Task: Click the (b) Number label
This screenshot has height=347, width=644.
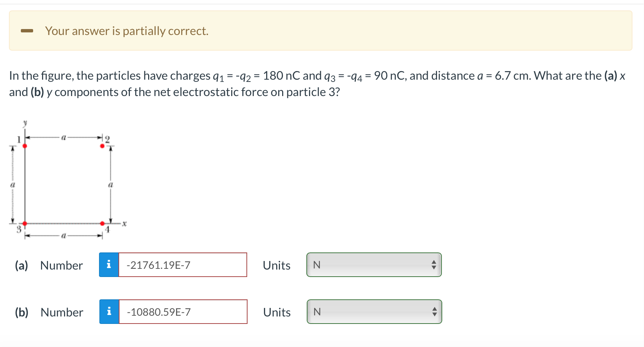Action: pyautogui.click(x=49, y=312)
